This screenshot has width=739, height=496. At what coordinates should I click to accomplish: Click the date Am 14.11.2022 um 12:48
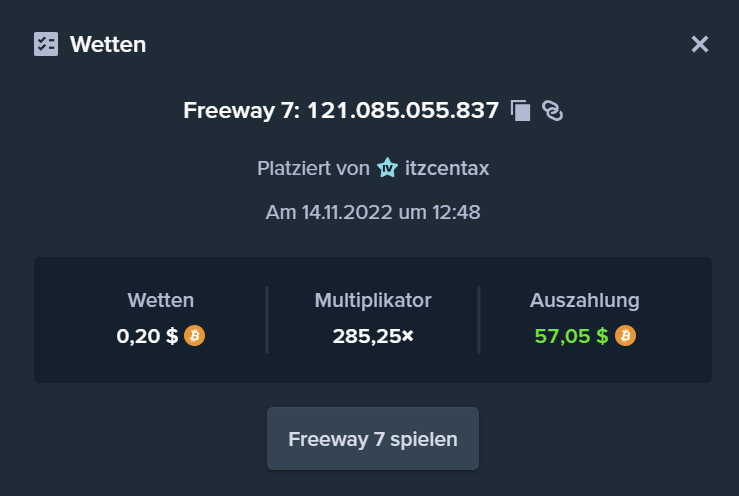tap(373, 212)
